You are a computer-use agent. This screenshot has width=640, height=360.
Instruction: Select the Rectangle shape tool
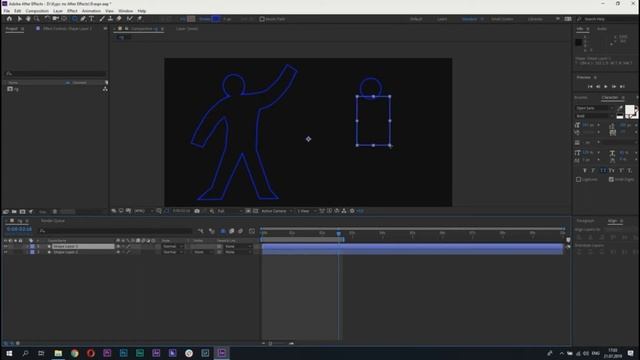pos(75,19)
